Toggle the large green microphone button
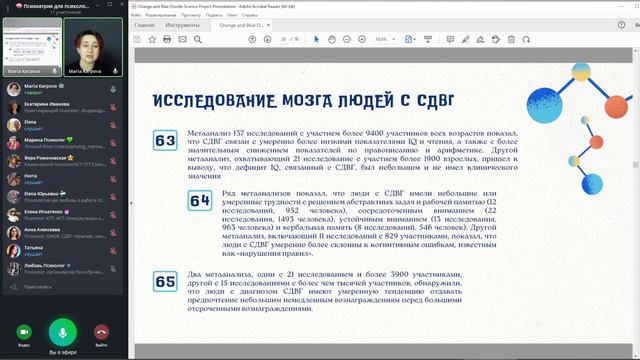 [62, 332]
